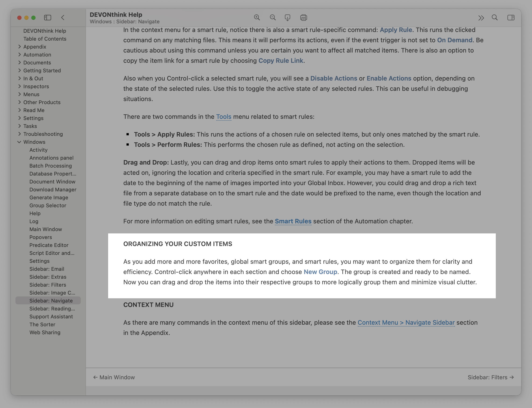Open the search magnifier in toolbar
This screenshot has width=532, height=408.
[495, 18]
